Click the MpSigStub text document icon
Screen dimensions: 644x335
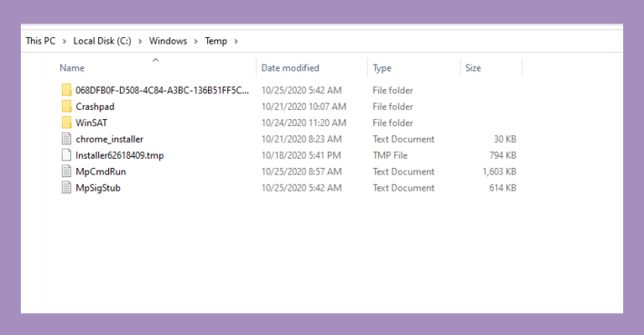click(x=66, y=188)
